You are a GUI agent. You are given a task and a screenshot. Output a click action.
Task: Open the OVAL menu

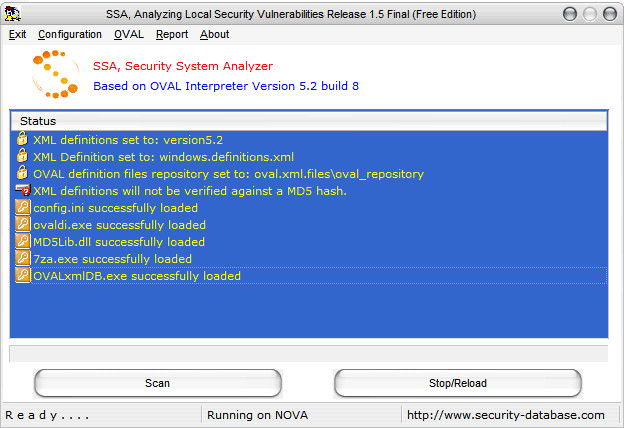(x=129, y=34)
